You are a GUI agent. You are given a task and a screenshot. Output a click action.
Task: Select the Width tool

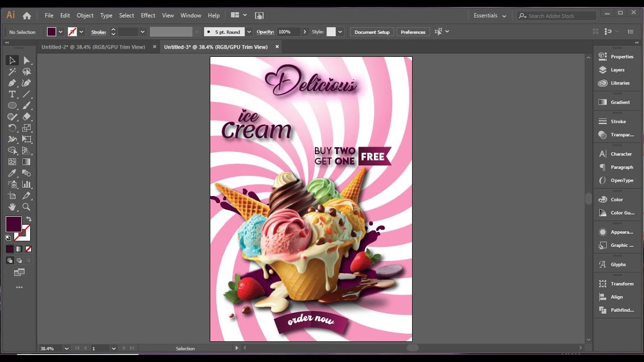click(12, 139)
